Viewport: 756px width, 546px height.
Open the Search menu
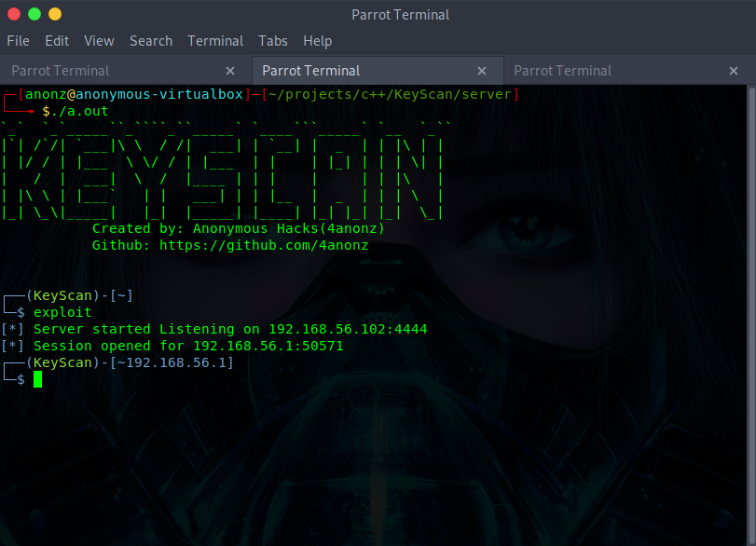(x=151, y=41)
